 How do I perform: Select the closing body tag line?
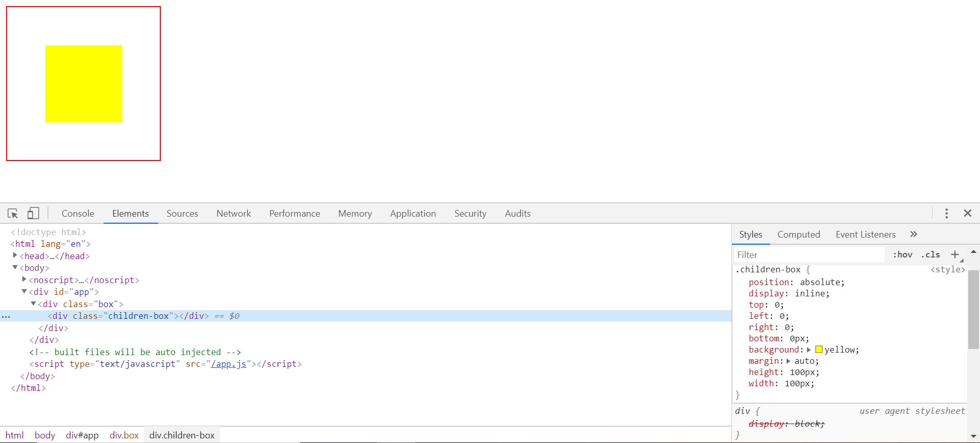click(37, 376)
